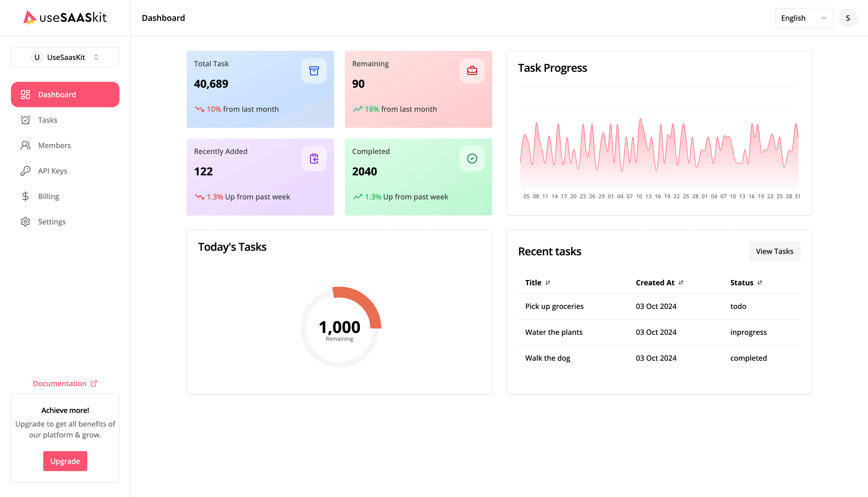Click the Upgrade button in sidebar

65,461
